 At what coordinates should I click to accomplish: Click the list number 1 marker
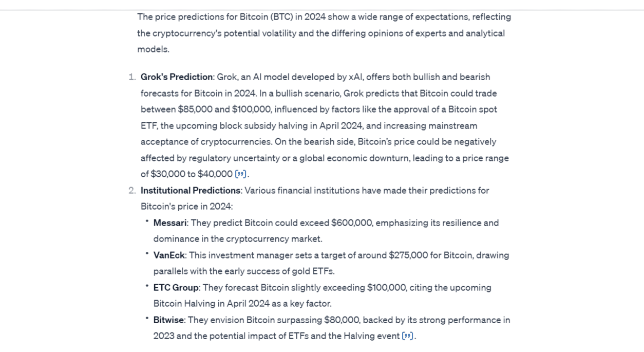132,77
